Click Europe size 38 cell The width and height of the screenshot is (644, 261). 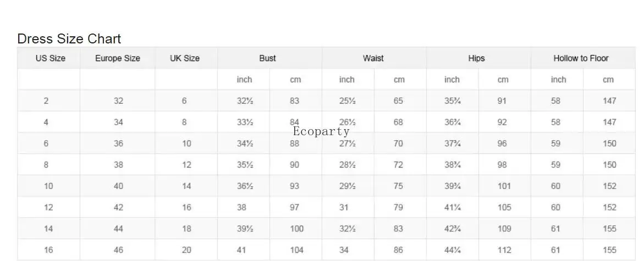(119, 165)
